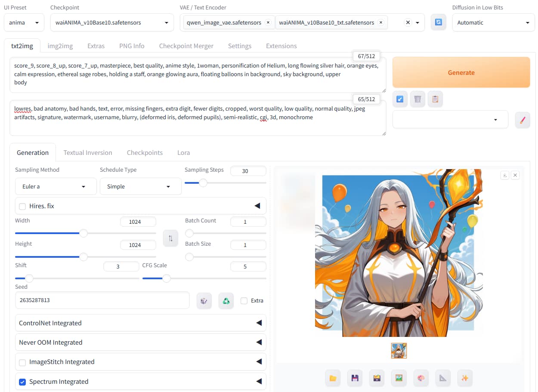Click the CFG Scale number field
Screen dimensions: 538x392
pos(248,266)
